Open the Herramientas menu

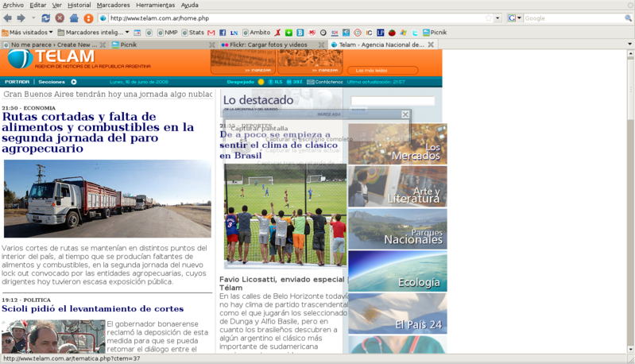tap(156, 5)
